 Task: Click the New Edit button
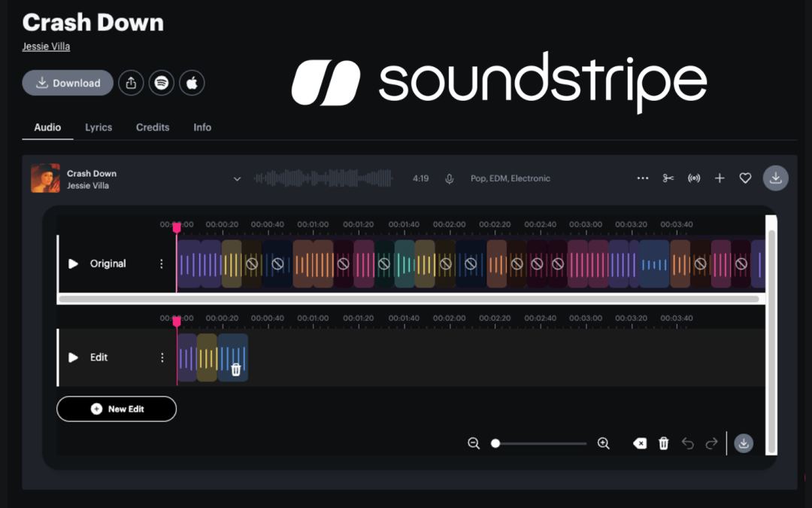click(117, 409)
